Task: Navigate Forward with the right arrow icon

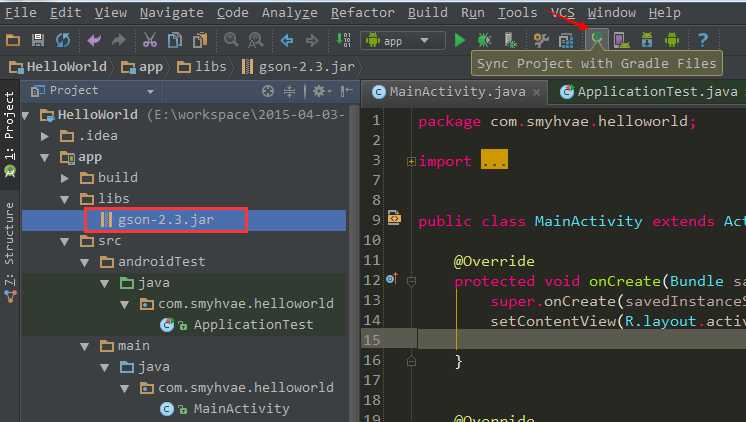Action: tap(312, 40)
